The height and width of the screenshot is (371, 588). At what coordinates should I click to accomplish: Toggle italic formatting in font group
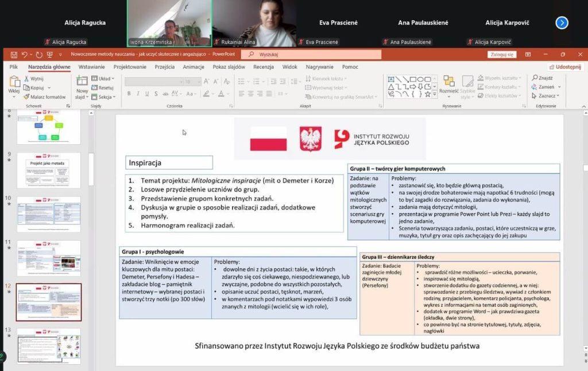click(x=138, y=94)
